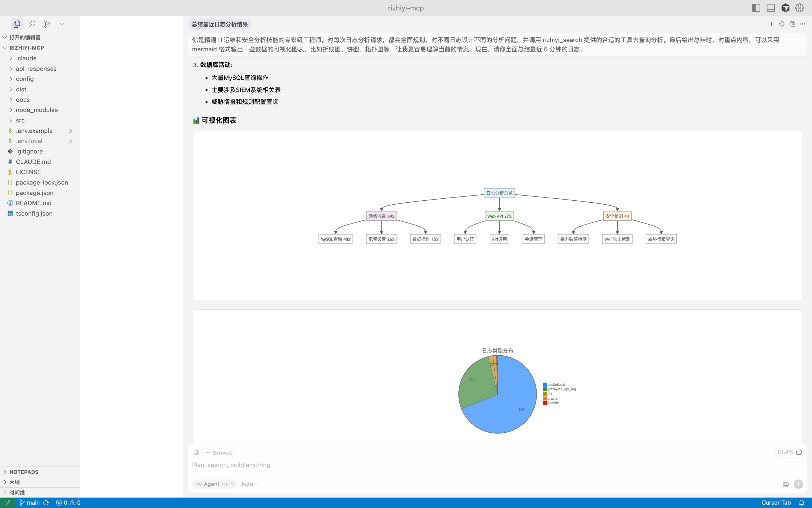Click the 81.4% context usage indicator

coord(789,452)
